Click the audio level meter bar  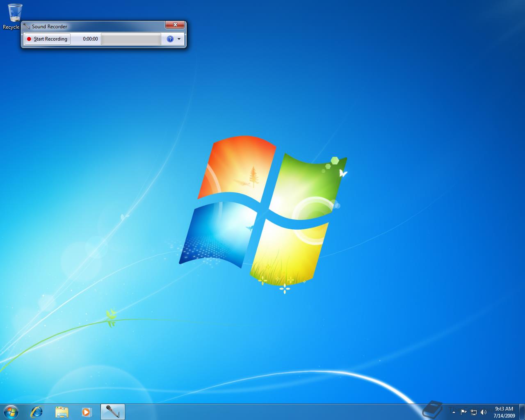tap(131, 39)
